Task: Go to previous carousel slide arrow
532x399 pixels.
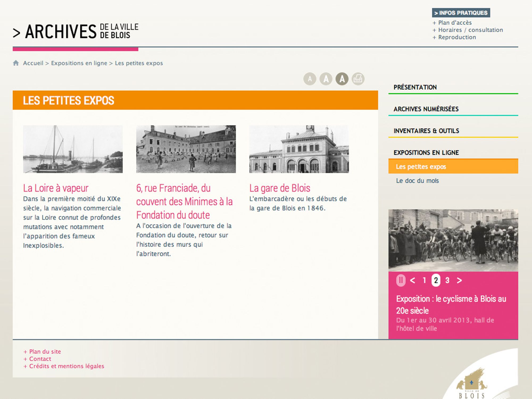Action: tap(413, 280)
